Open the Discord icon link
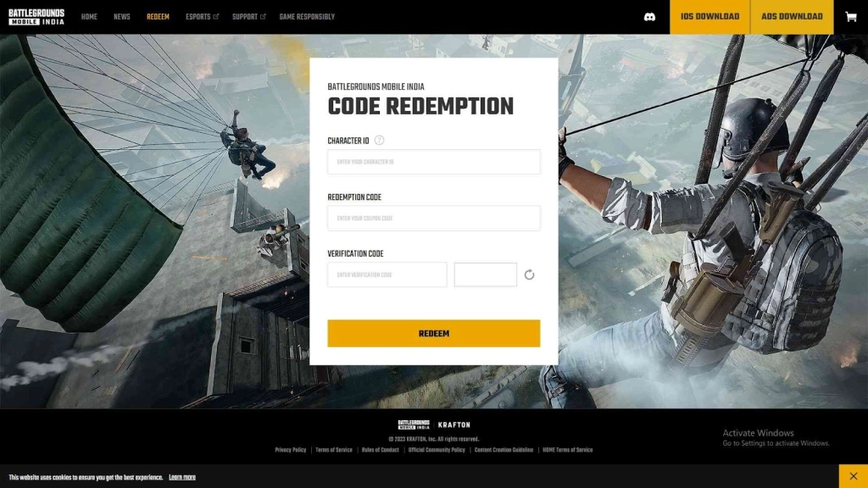 click(649, 17)
